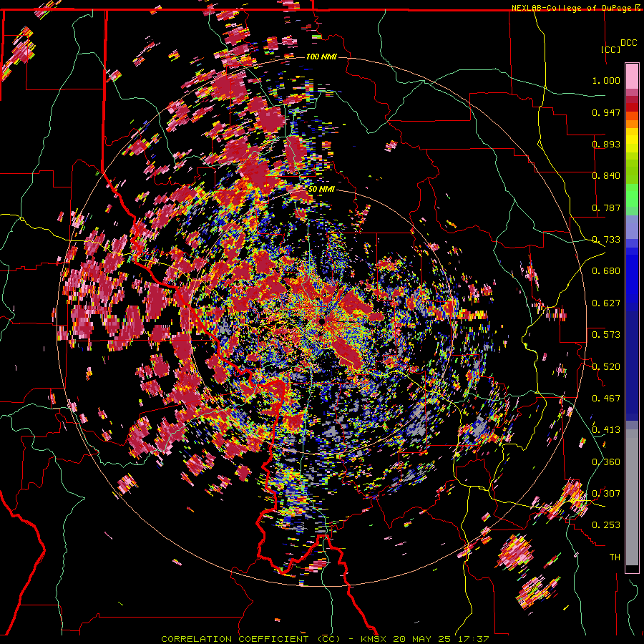Click the 0.947 scale value
This screenshot has height=644, width=644.
click(606, 112)
